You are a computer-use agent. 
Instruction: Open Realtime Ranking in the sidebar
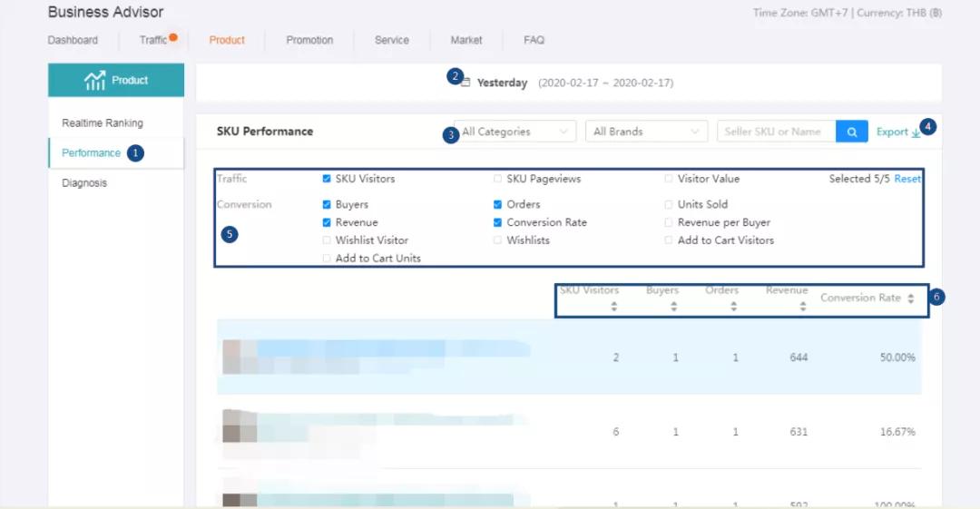point(103,122)
